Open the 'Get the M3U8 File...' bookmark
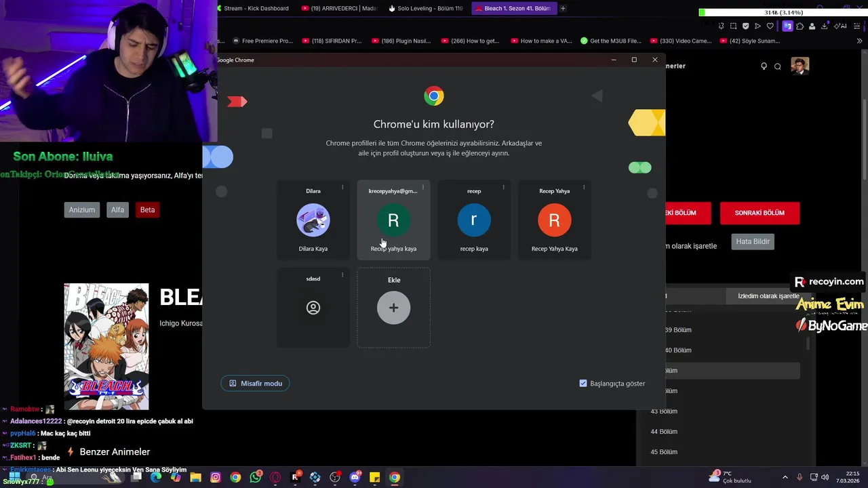Screen dimensions: 868x488 [610, 41]
